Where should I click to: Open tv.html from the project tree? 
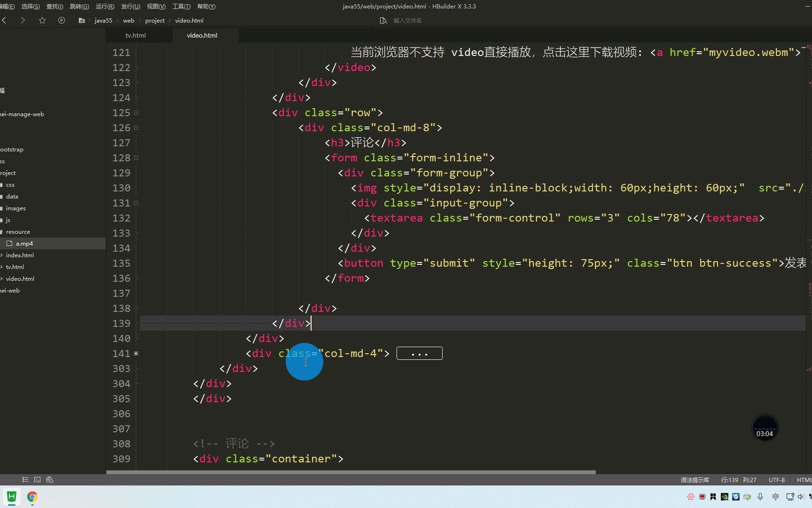(15, 267)
